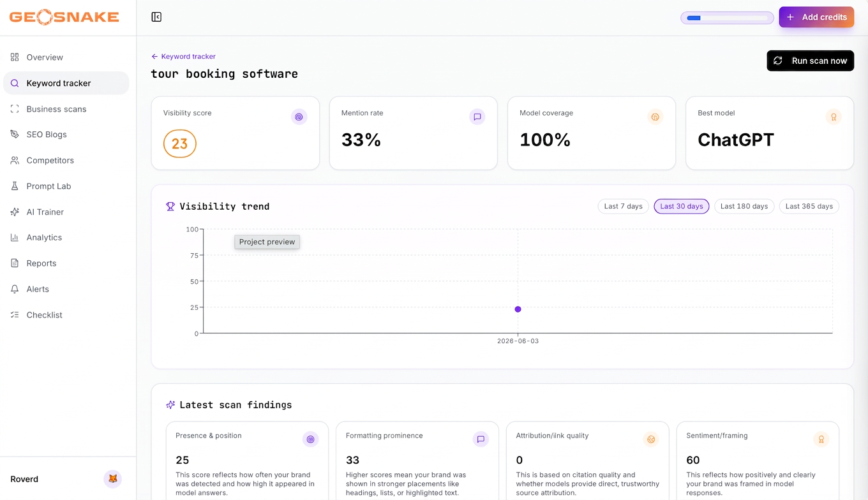Click the 33% mention rate value
Image resolution: width=868 pixels, height=500 pixels.
pyautogui.click(x=361, y=140)
